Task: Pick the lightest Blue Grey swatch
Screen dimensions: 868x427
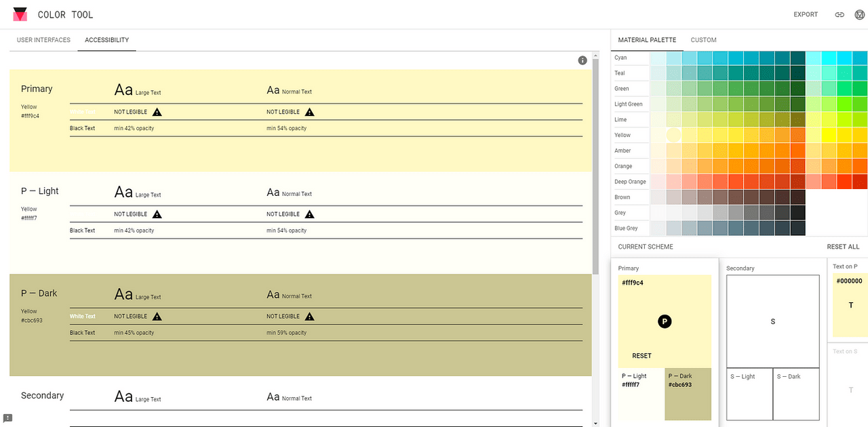Action: tap(658, 229)
